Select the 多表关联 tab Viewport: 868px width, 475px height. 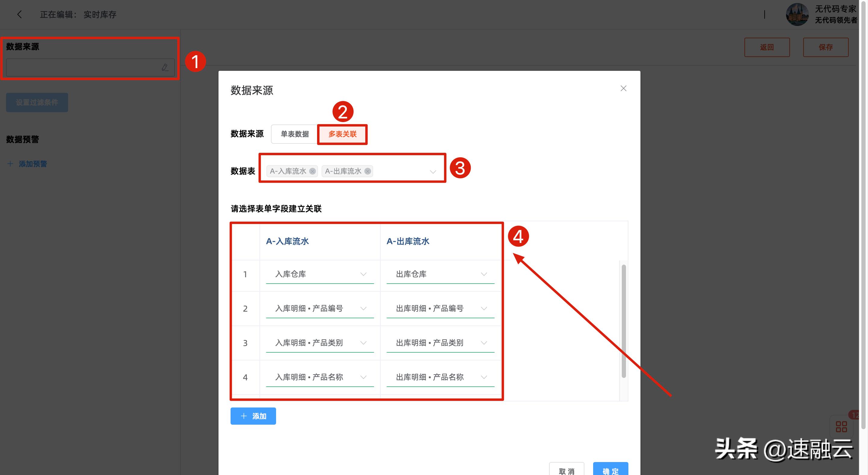pyautogui.click(x=342, y=134)
